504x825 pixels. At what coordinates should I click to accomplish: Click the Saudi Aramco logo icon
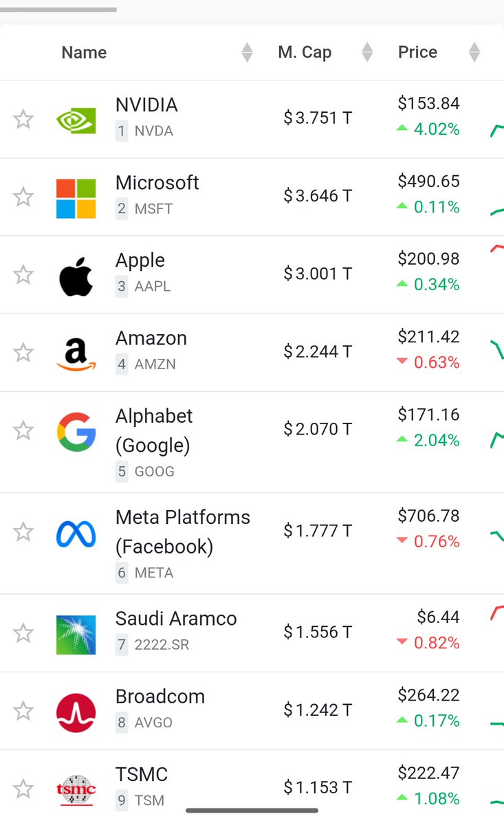(x=76, y=635)
